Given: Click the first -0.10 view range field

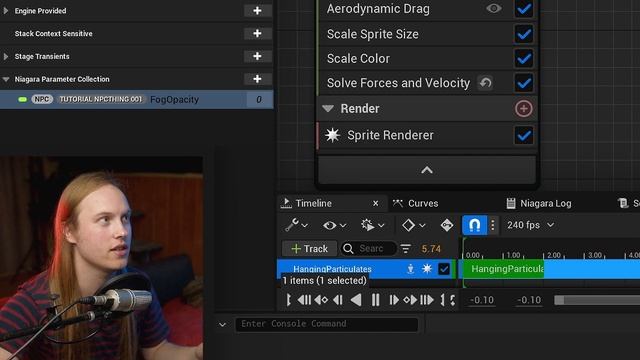Looking at the screenshot, I should pos(482,300).
